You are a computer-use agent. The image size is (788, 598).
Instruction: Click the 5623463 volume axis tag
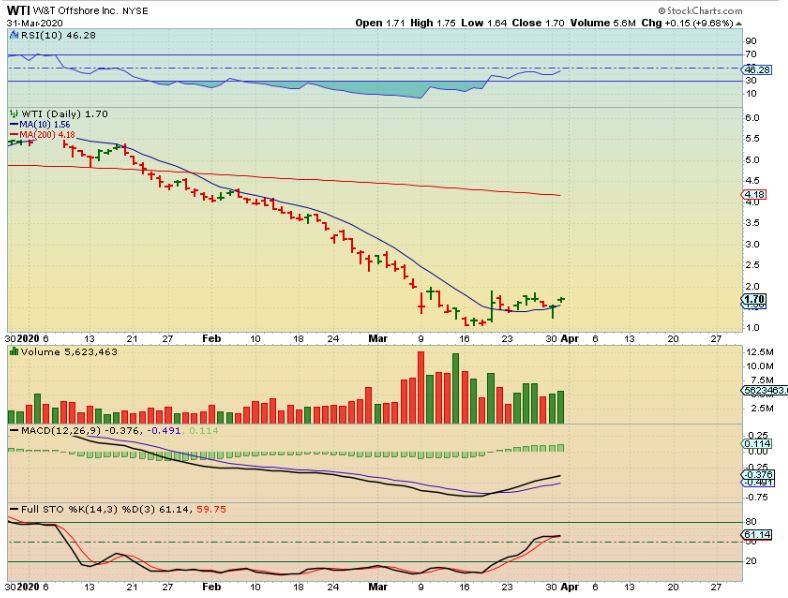pos(765,390)
